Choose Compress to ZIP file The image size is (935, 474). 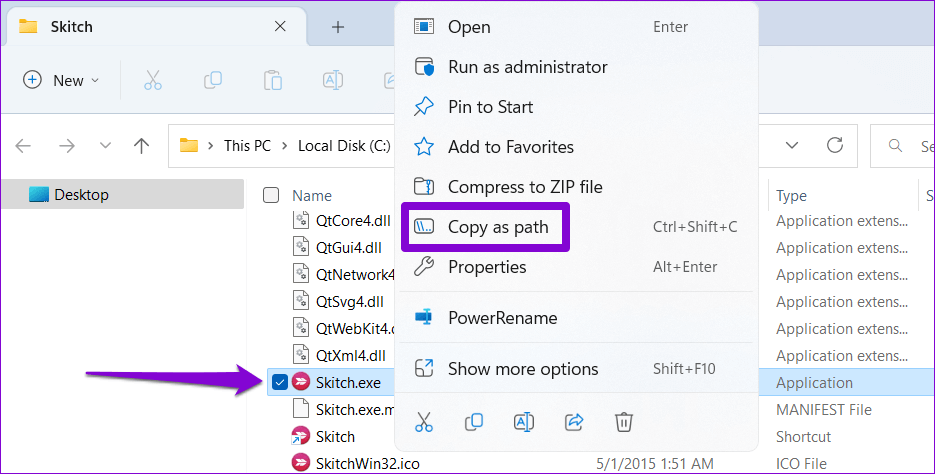click(576, 187)
